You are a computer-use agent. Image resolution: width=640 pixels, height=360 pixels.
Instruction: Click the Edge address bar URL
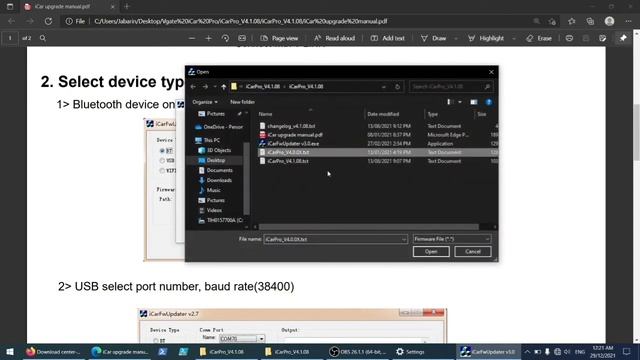point(240,21)
